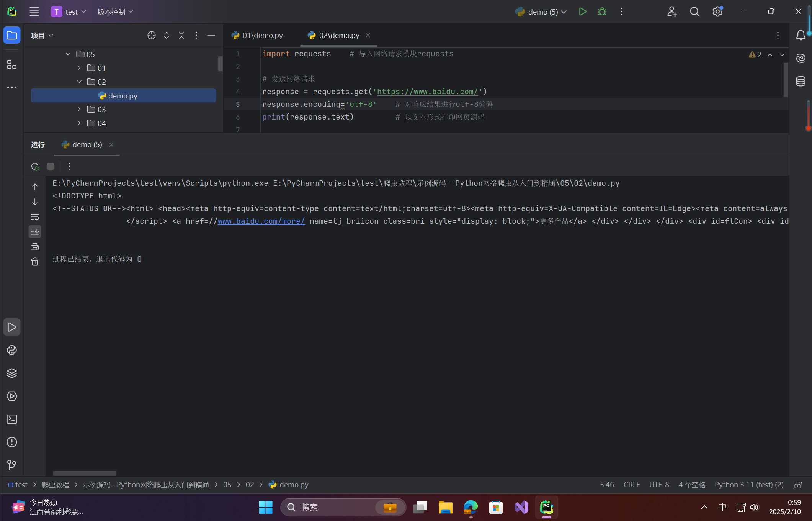The image size is (812, 521).
Task: Open the www.baidu.com/more/ link in console
Action: click(x=261, y=221)
